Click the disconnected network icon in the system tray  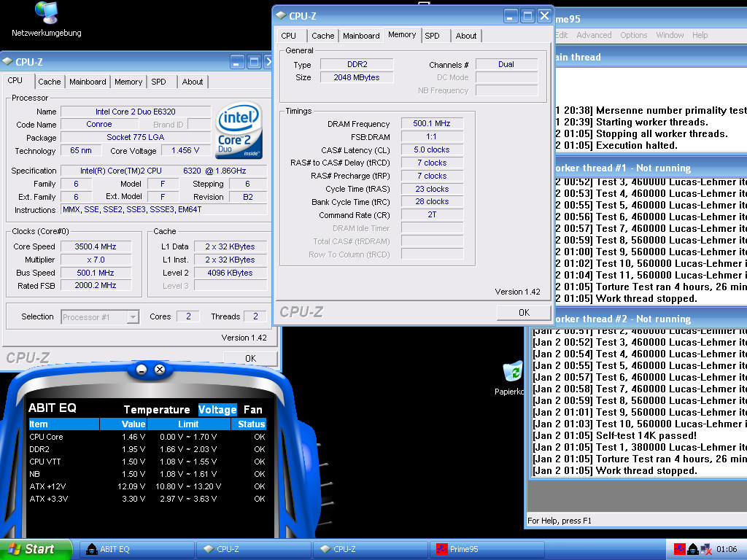click(x=706, y=549)
